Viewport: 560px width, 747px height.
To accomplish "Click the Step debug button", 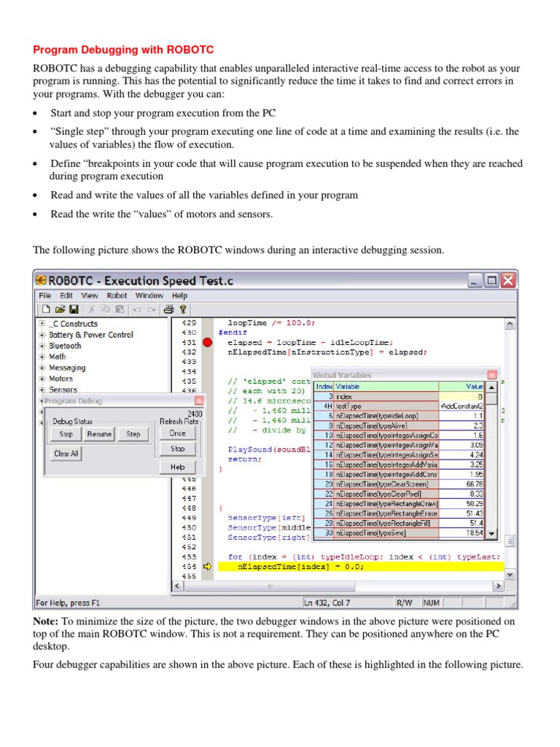I will pos(133,434).
